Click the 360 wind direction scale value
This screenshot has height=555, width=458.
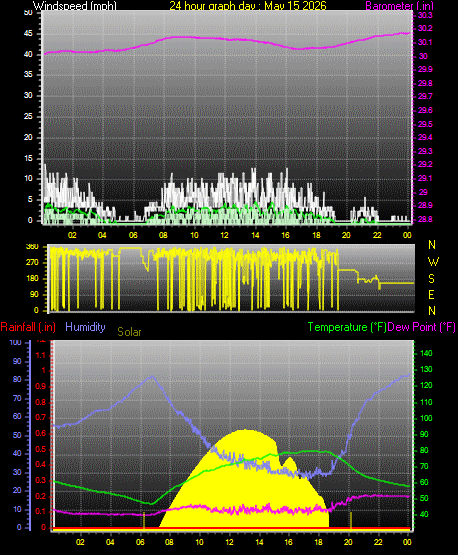click(33, 247)
